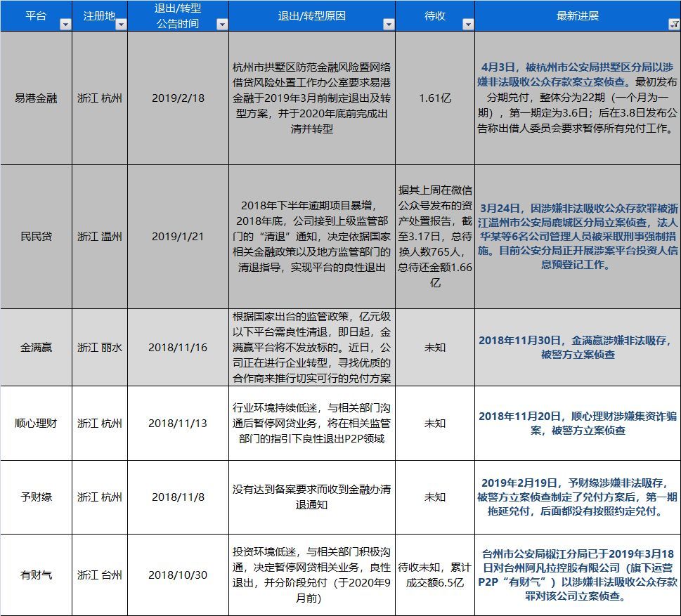The width and height of the screenshot is (681, 616).
Task: Select 浙江 杭州 in the 顺心理财 row
Action: click(x=100, y=424)
